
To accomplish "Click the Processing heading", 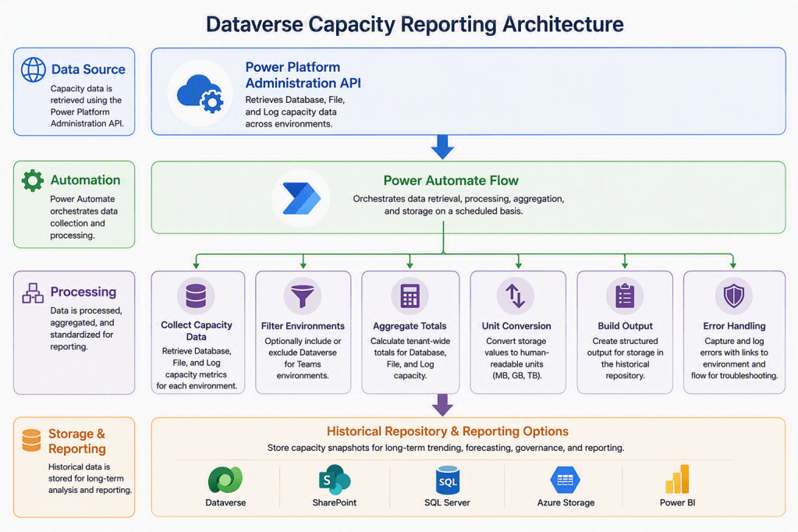I will 83,292.
